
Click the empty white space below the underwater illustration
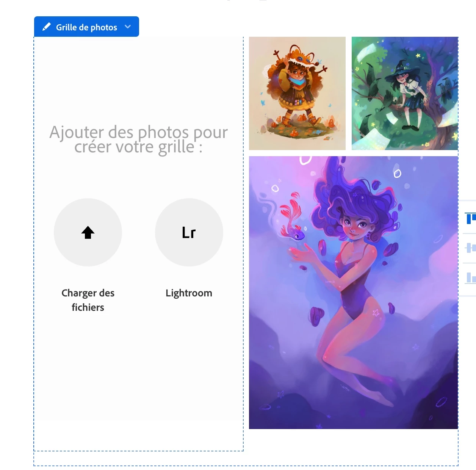(x=353, y=446)
